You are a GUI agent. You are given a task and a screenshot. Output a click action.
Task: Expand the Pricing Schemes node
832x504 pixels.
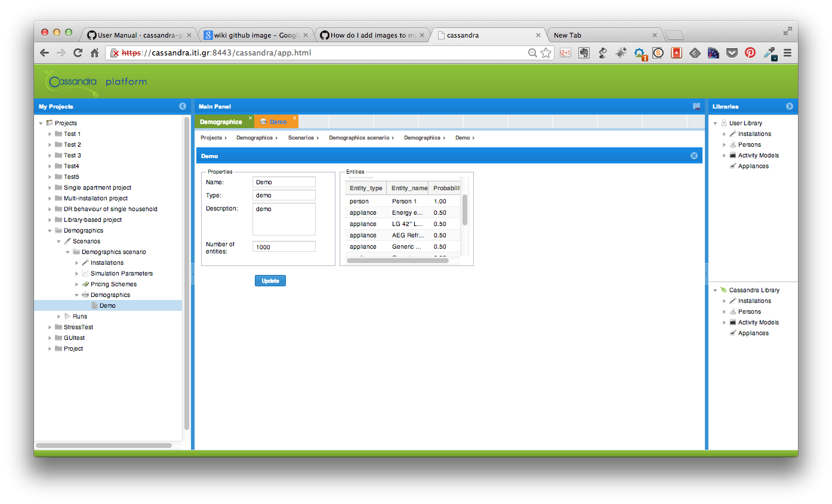point(76,284)
